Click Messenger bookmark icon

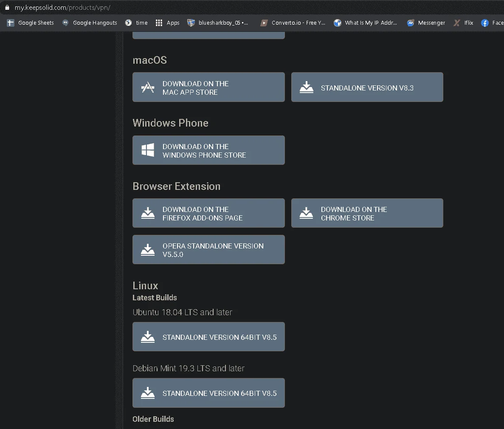pos(411,23)
